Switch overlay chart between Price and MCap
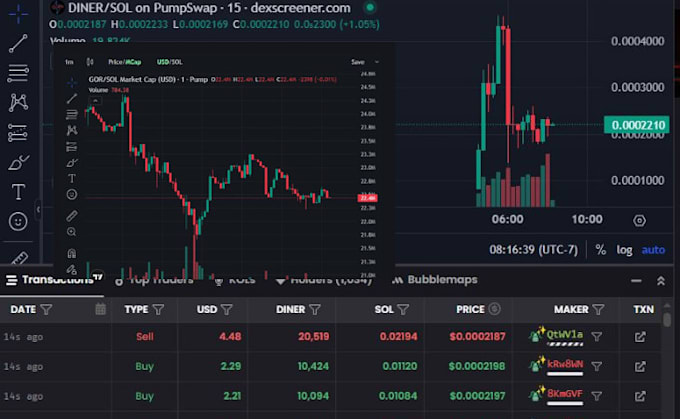680x419 pixels. point(124,62)
